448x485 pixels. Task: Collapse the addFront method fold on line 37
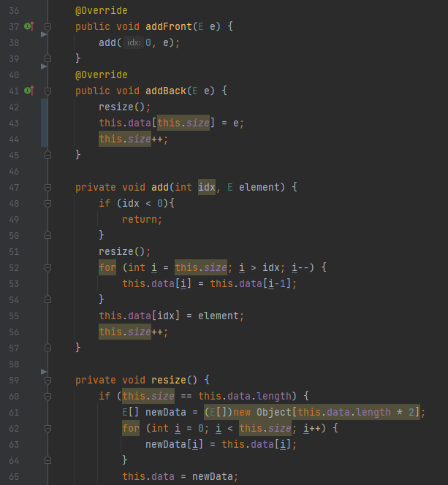click(48, 27)
